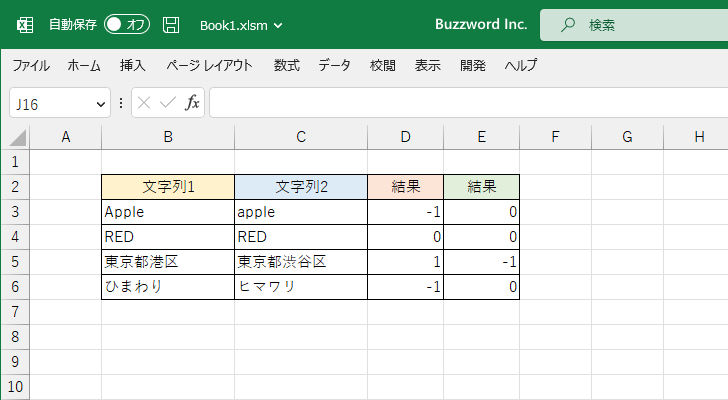
Task: Toggle the AutoSave switch
Action: tap(127, 25)
